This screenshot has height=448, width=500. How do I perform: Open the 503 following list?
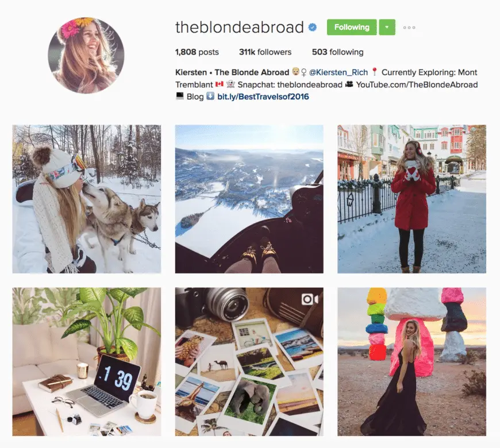point(338,52)
